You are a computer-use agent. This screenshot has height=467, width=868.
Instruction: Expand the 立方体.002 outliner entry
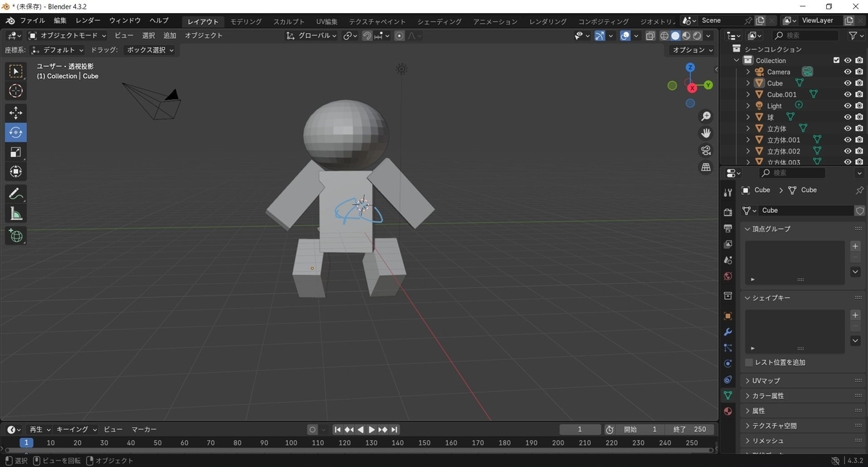pos(747,151)
